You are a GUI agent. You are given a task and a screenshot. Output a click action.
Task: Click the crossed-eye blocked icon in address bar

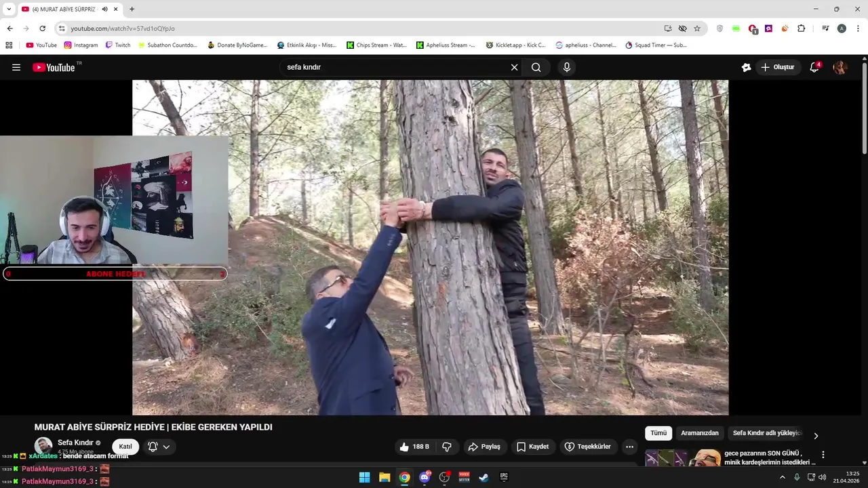(x=682, y=28)
